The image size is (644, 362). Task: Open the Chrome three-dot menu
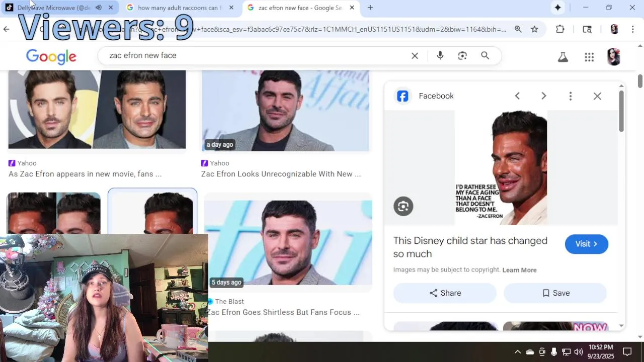[x=633, y=29]
